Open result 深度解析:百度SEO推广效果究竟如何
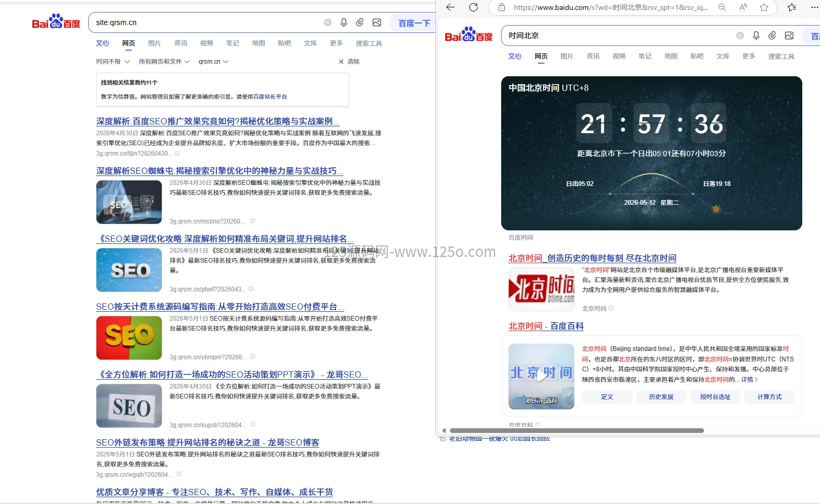This screenshot has width=820, height=504. coord(218,121)
